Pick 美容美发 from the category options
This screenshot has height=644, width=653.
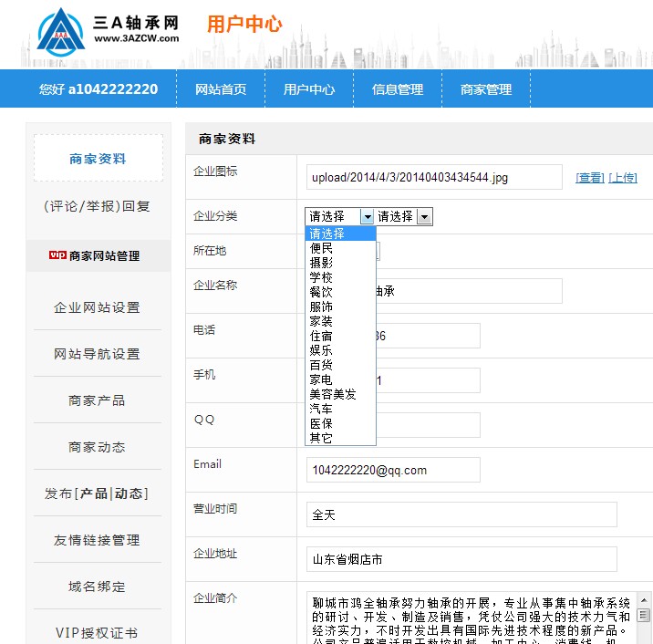click(x=333, y=394)
